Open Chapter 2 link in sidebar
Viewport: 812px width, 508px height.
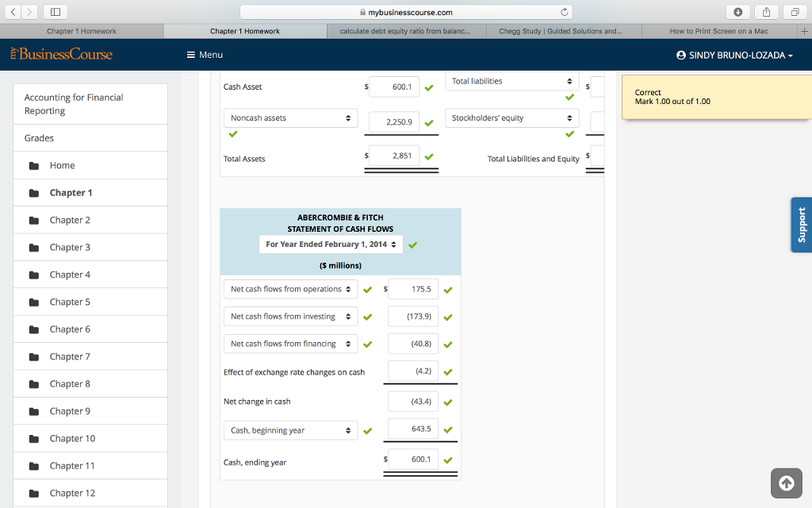tap(70, 221)
